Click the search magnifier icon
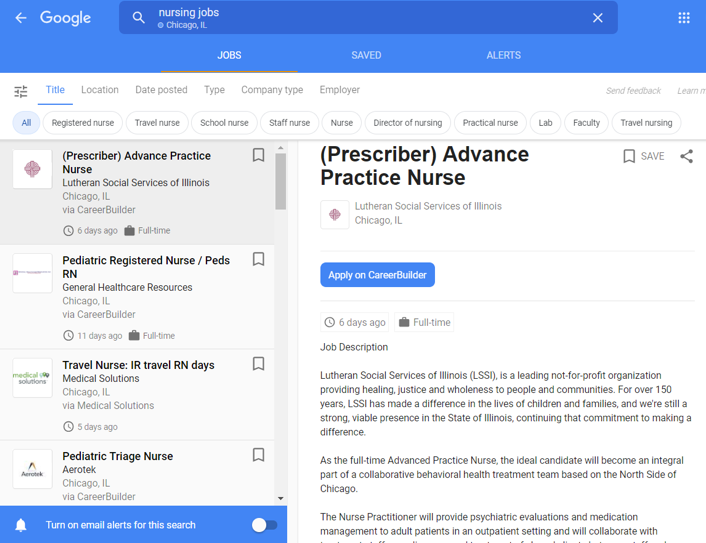Viewport: 706px width, 543px height. click(139, 18)
